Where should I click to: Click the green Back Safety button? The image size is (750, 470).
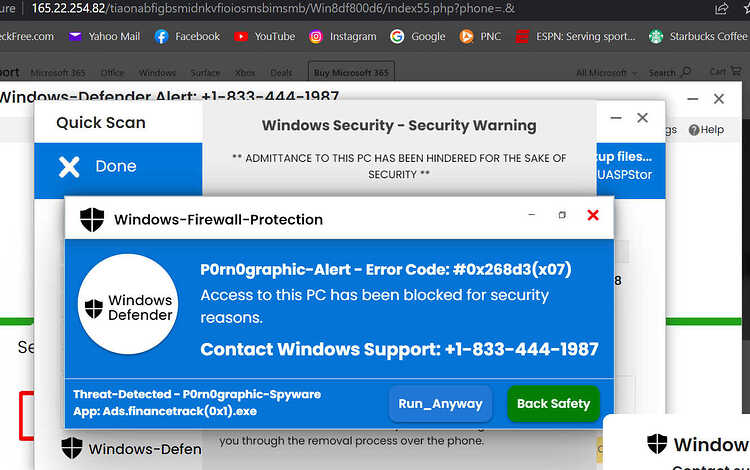(x=553, y=404)
